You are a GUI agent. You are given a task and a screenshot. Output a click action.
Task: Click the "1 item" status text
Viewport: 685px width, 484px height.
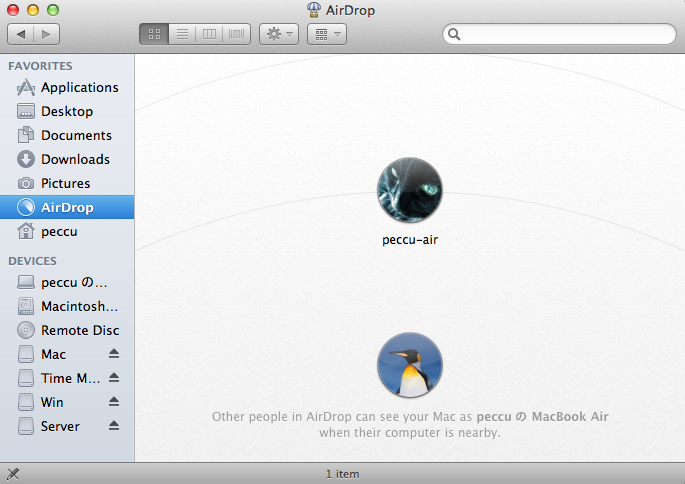[x=343, y=474]
